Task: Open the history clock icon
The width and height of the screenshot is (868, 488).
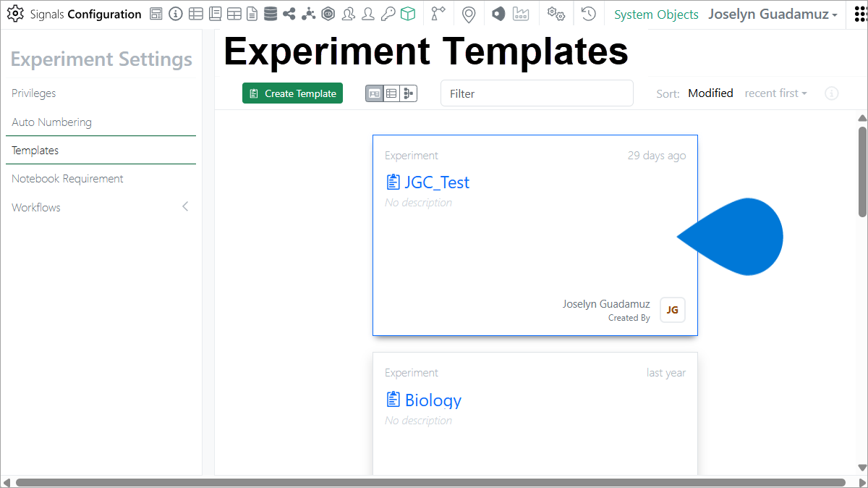Action: click(588, 13)
